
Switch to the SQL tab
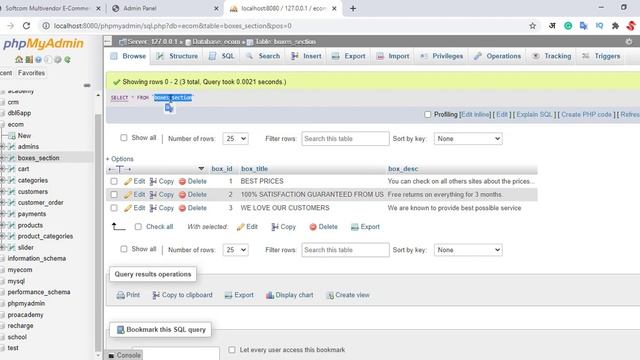[222, 56]
